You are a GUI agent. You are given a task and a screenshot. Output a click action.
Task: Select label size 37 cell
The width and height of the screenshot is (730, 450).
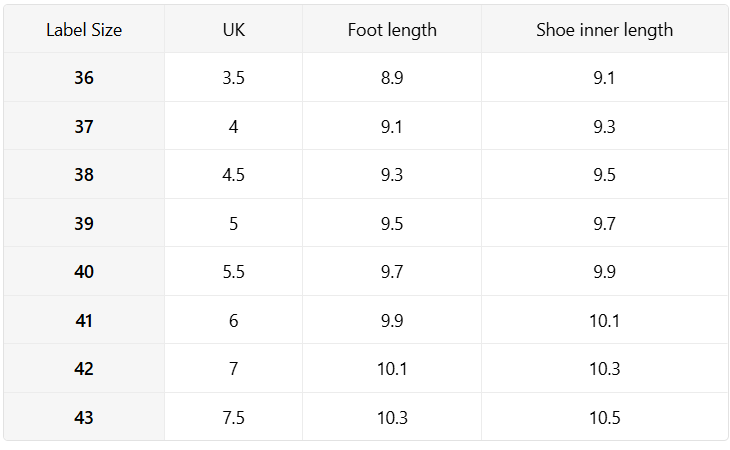[84, 127]
